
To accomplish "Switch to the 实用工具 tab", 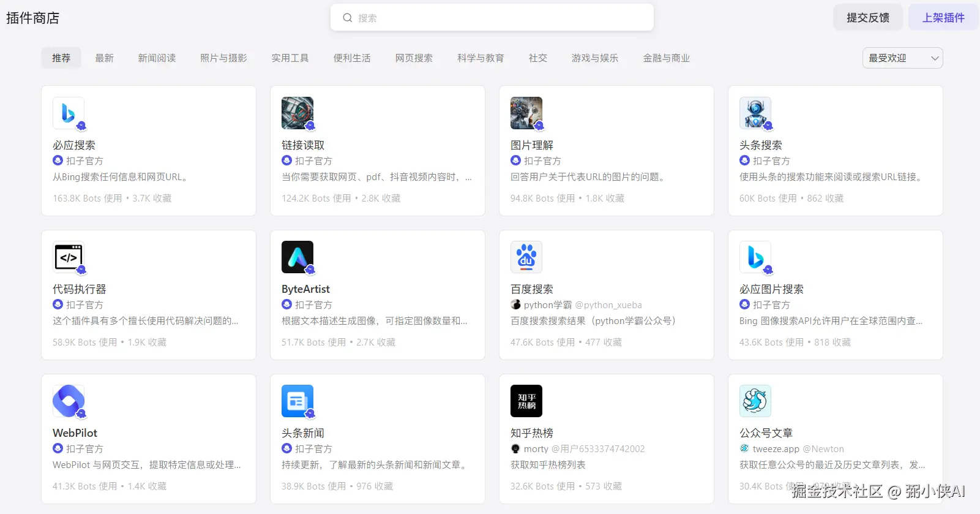I will [290, 58].
